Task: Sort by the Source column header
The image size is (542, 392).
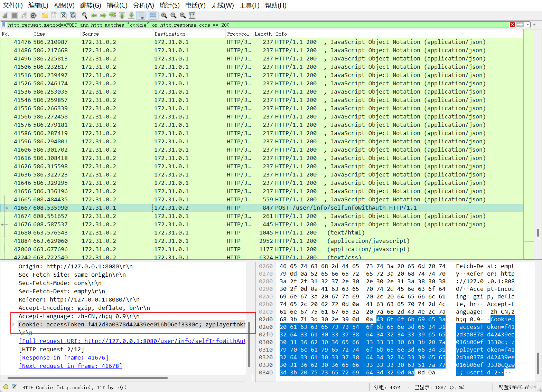Action: 116,34
